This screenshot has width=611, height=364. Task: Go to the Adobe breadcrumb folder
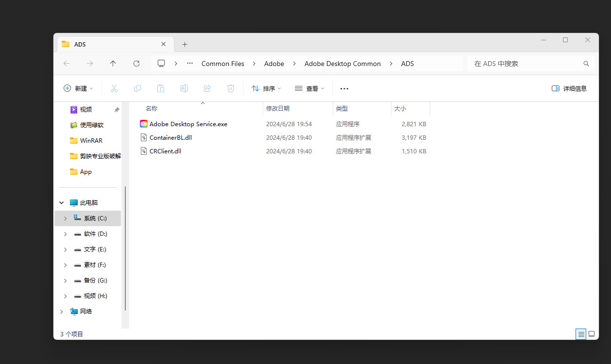pyautogui.click(x=274, y=64)
